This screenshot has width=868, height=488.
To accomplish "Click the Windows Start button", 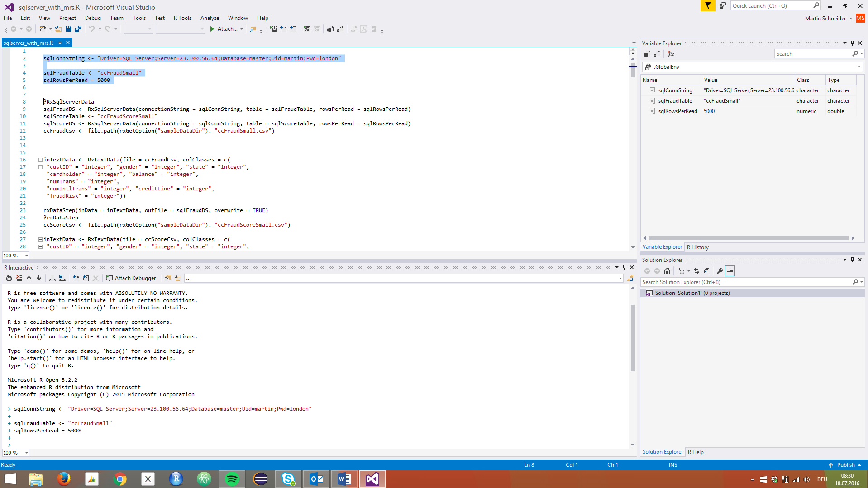I will click(10, 479).
